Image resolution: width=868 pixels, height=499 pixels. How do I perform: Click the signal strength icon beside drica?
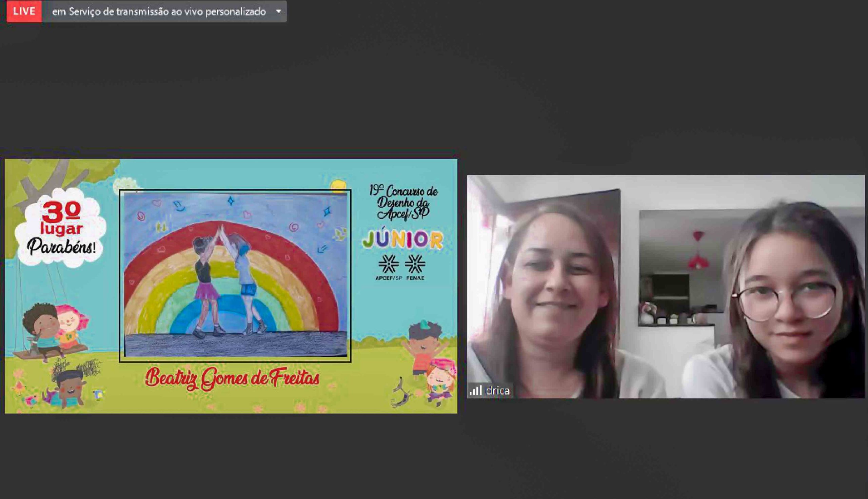tap(476, 390)
